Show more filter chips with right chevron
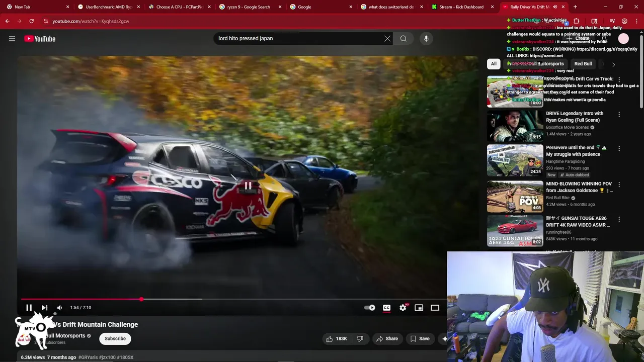Viewport: 644px width, 362px height. 613,64
